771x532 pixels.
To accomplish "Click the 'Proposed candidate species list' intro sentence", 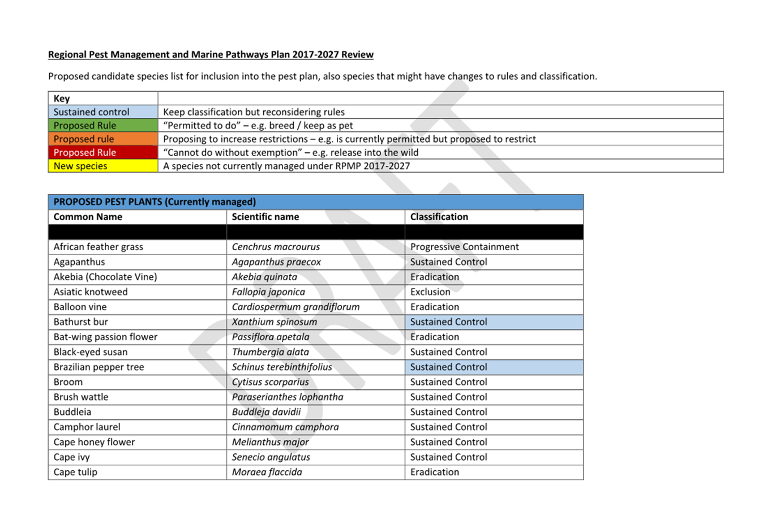I will pyautogui.click(x=323, y=76).
